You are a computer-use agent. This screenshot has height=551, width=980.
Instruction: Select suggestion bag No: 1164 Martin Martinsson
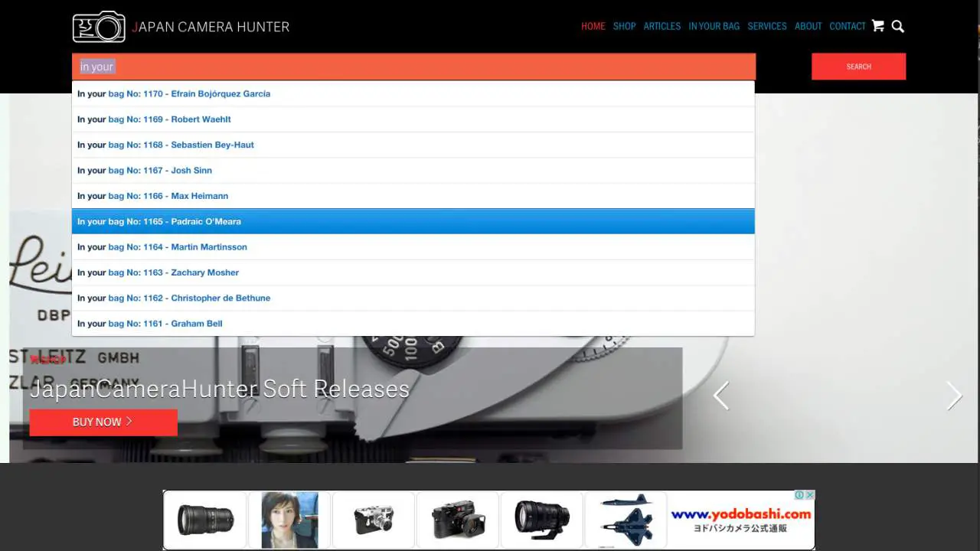click(x=413, y=246)
